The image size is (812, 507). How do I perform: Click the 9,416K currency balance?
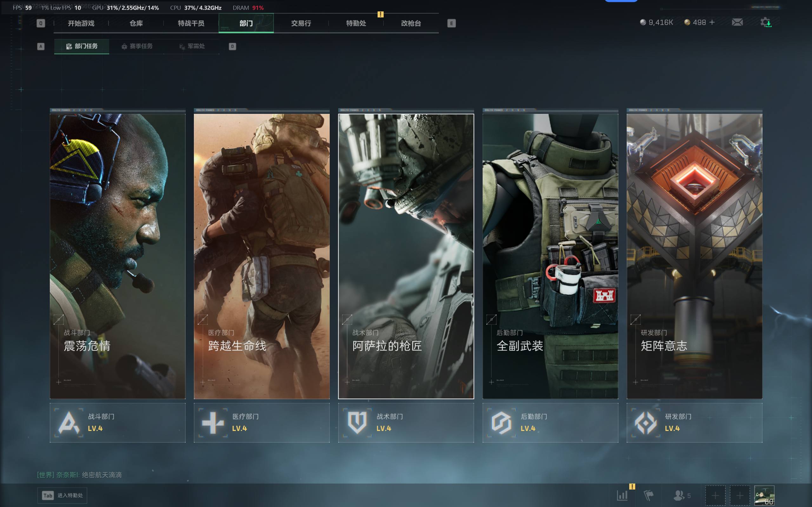(661, 22)
